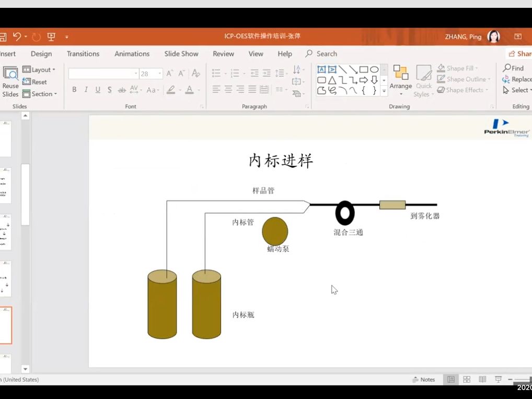Select the Right Arrow shape
532x399 pixels.
click(364, 80)
